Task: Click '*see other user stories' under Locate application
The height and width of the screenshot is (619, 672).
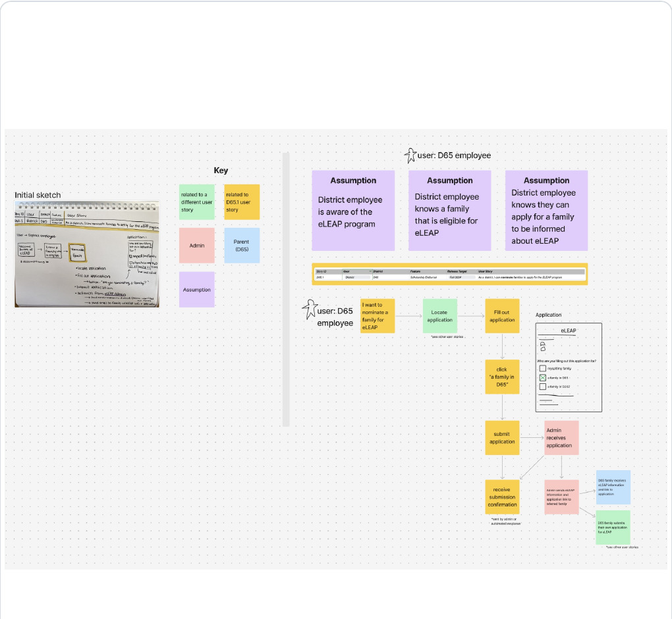Action: (x=447, y=337)
